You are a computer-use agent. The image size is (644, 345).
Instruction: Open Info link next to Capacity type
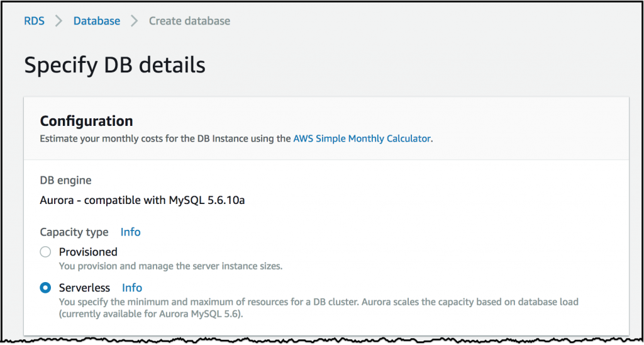(131, 232)
